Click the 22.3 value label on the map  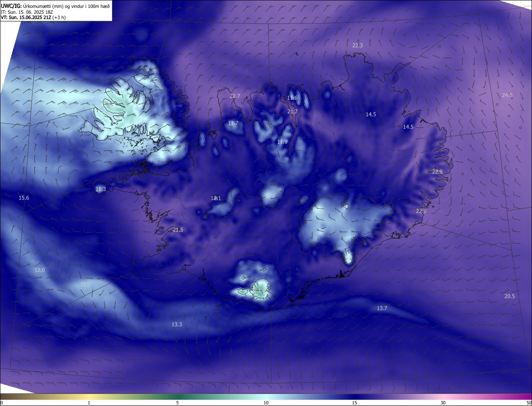pyautogui.click(x=357, y=45)
